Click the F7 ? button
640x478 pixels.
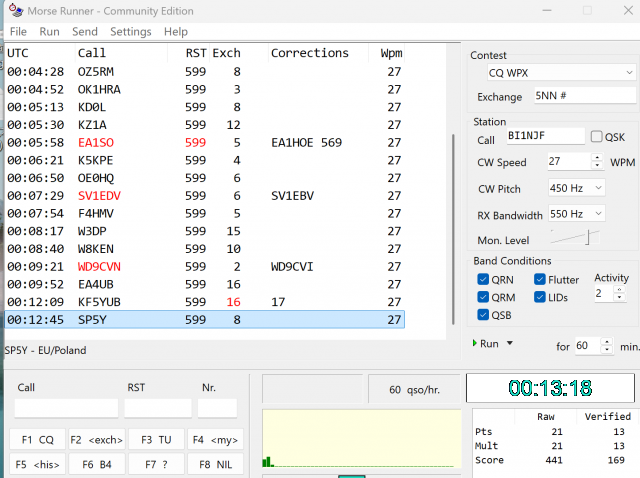coord(156,465)
